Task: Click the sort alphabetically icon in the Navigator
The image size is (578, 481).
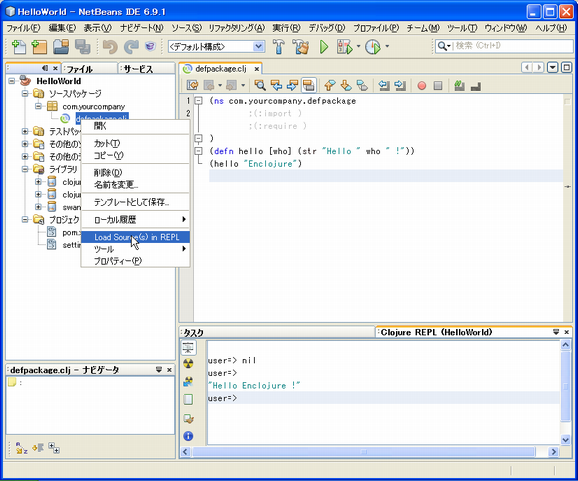Action: point(21,448)
